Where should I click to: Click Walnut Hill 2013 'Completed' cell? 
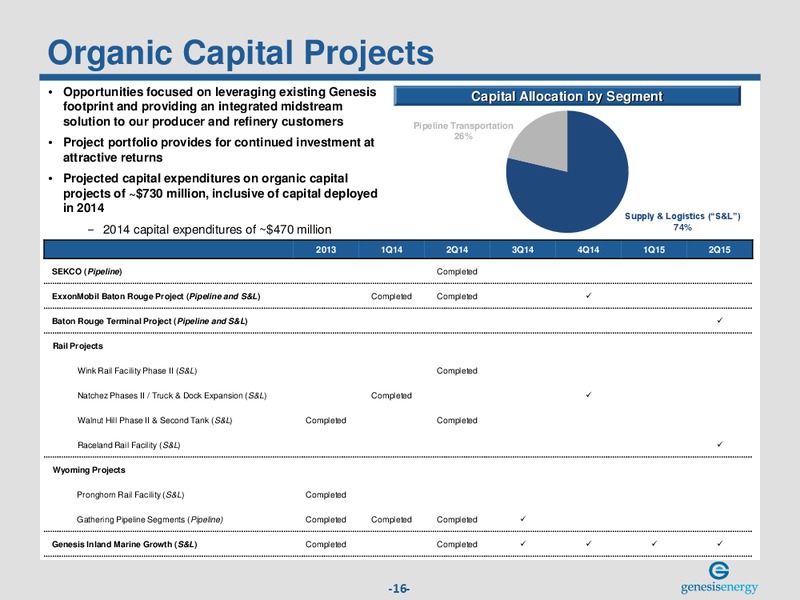[326, 420]
